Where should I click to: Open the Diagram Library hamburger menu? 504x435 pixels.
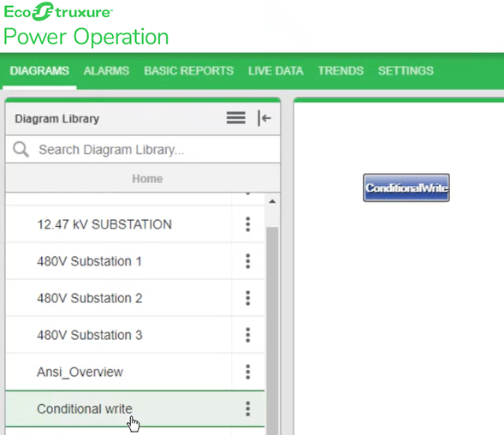tap(236, 118)
